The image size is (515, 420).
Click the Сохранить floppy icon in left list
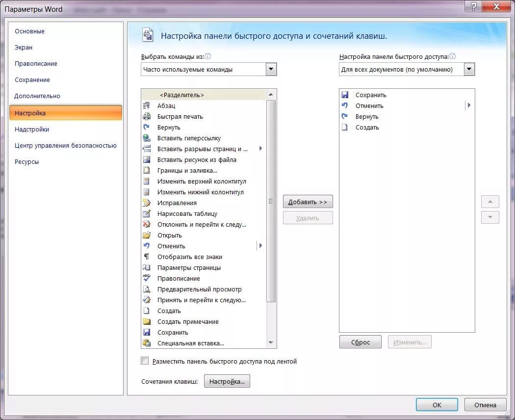click(x=147, y=332)
